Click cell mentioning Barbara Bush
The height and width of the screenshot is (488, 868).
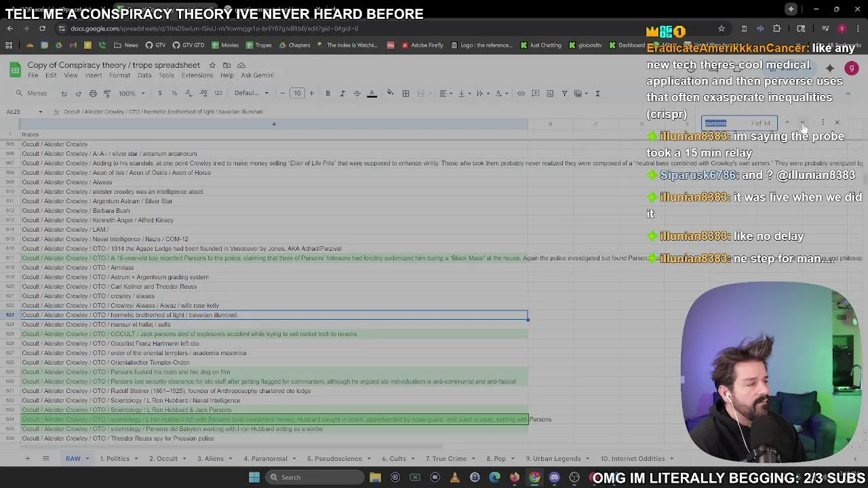274,211
